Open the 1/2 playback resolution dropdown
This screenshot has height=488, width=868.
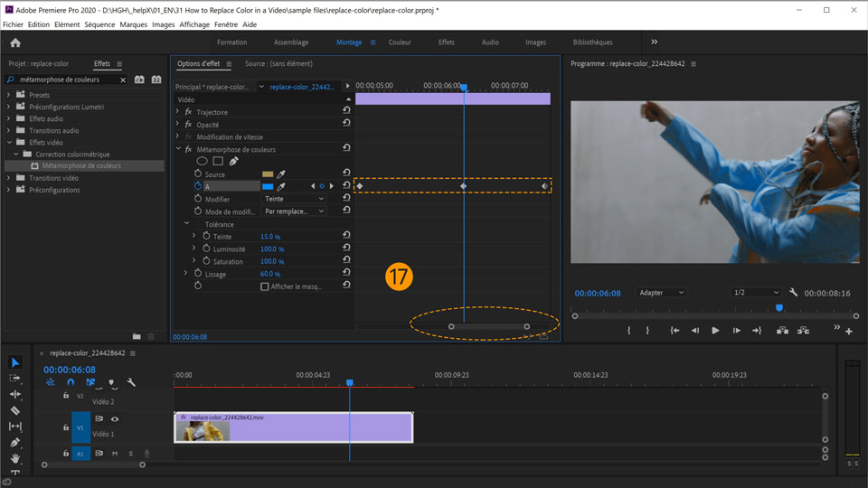[x=755, y=293]
